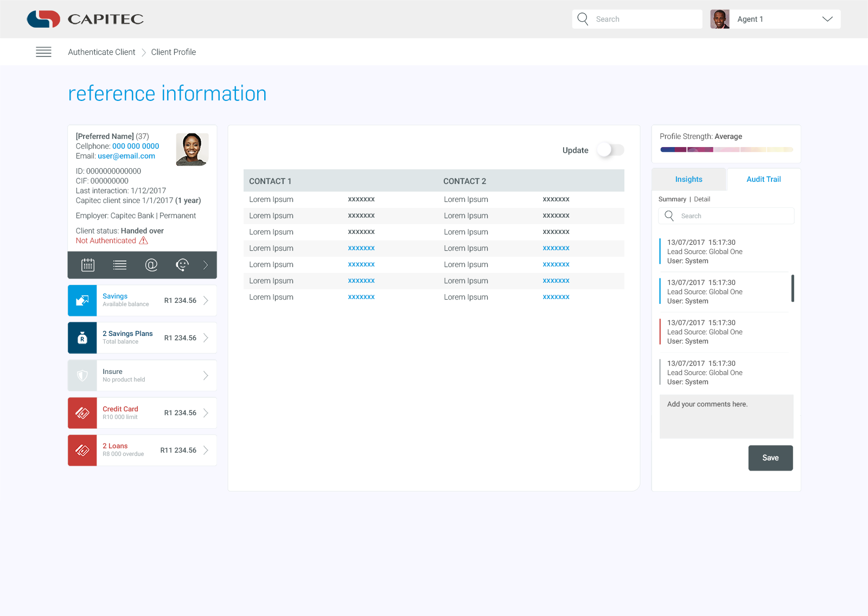The width and height of the screenshot is (868, 616).
Task: Expand the Savings row chevron
Action: pos(206,301)
